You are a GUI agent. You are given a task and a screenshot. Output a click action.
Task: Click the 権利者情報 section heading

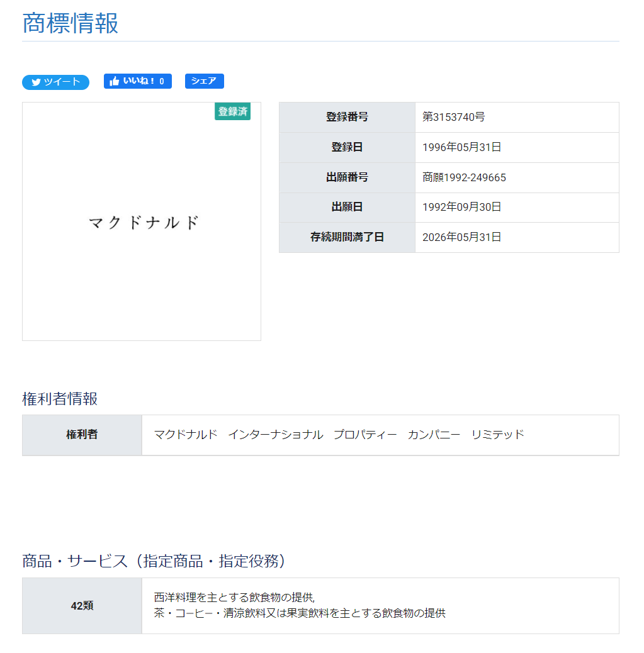pos(60,399)
